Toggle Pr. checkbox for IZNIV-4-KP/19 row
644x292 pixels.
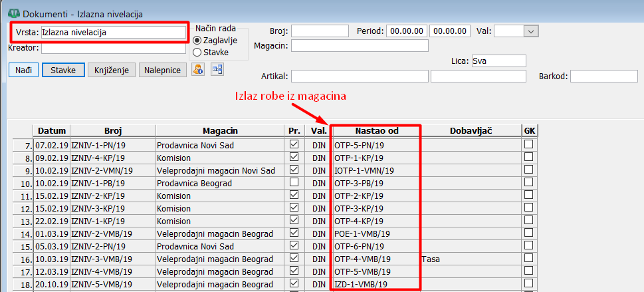pos(294,158)
